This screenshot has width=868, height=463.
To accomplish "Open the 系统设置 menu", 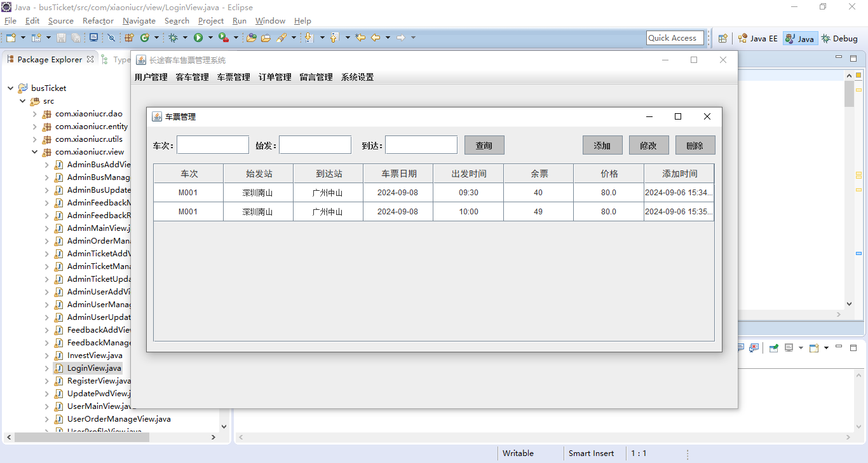I will click(358, 78).
